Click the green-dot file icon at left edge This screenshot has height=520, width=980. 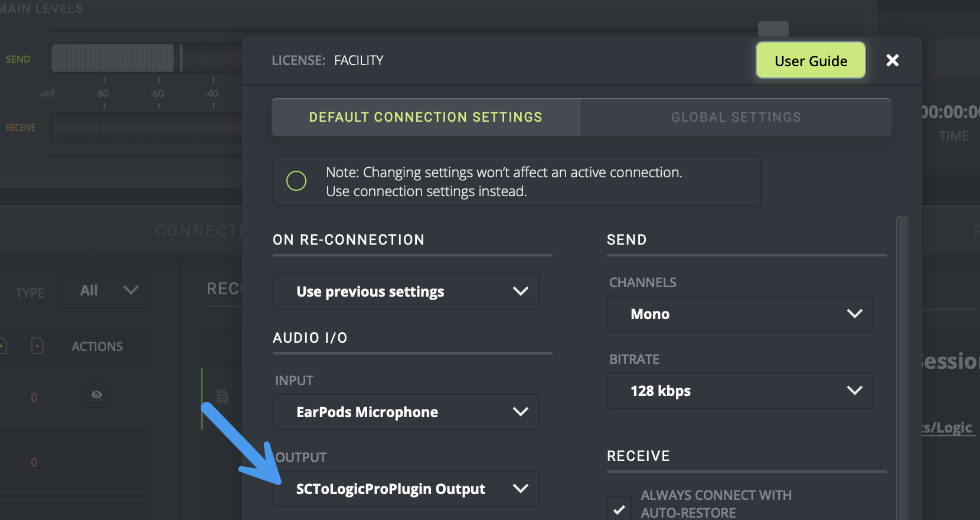[x=2, y=346]
